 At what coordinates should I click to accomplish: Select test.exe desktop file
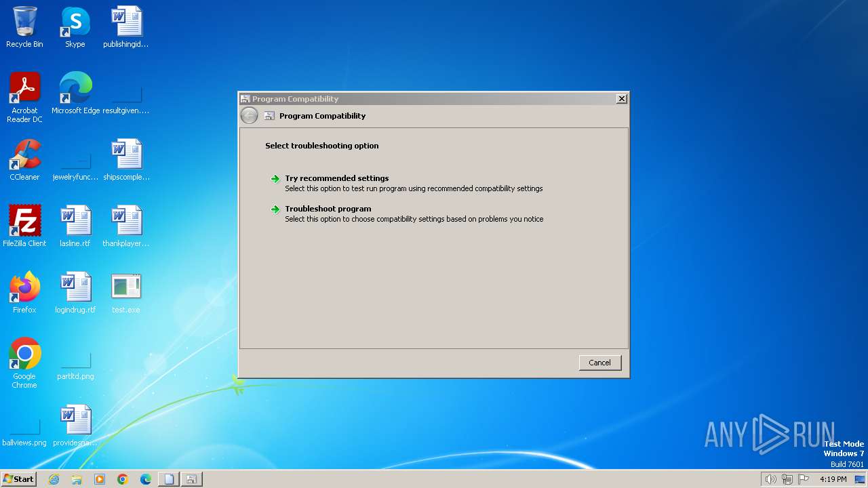(x=126, y=293)
